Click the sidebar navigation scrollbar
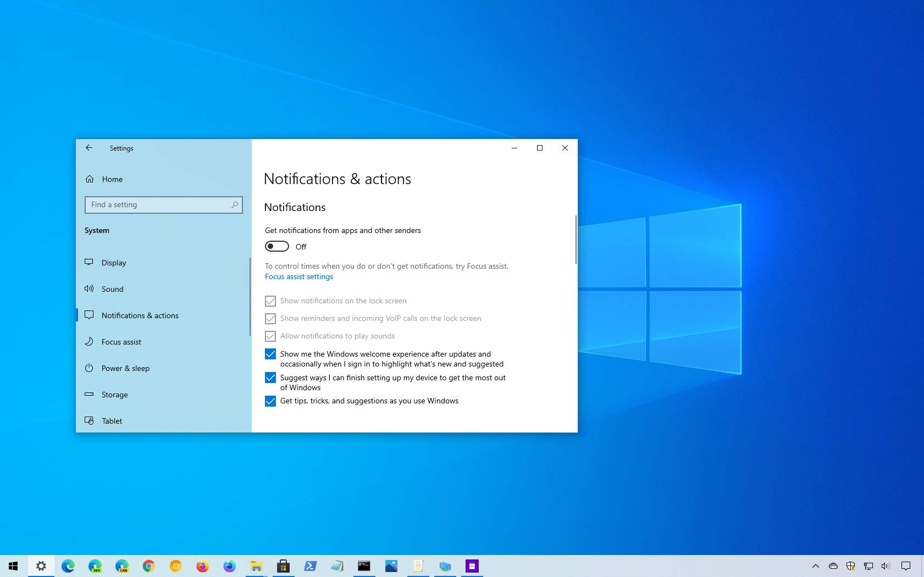 pos(250,297)
